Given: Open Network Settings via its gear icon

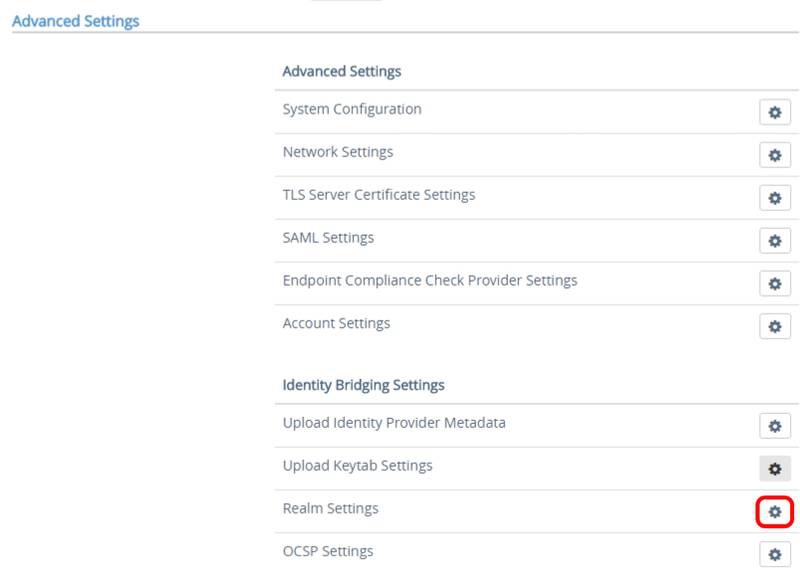Looking at the screenshot, I should 774,155.
